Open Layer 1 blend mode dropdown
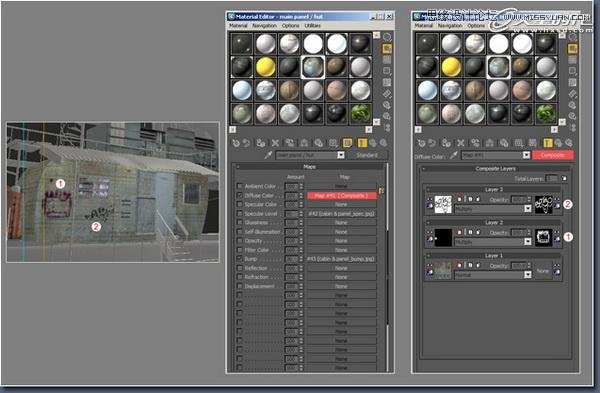 [528, 275]
